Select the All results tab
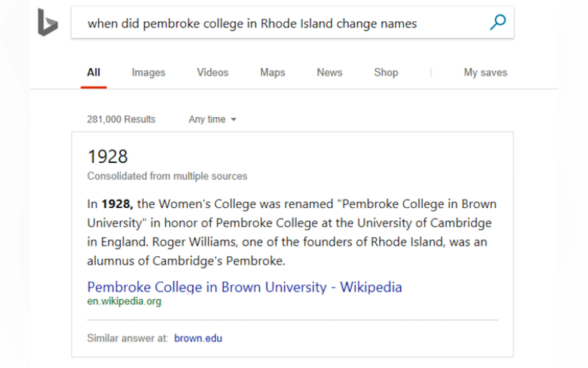This screenshot has width=588, height=368. point(94,72)
